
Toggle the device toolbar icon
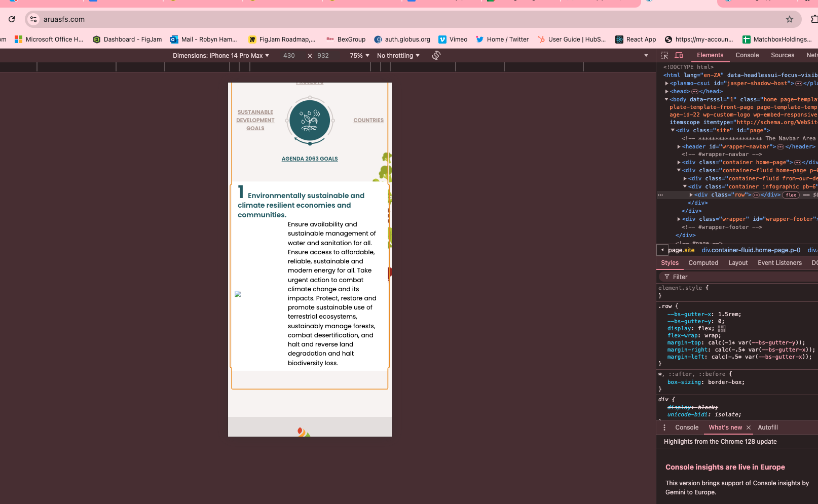click(x=679, y=55)
